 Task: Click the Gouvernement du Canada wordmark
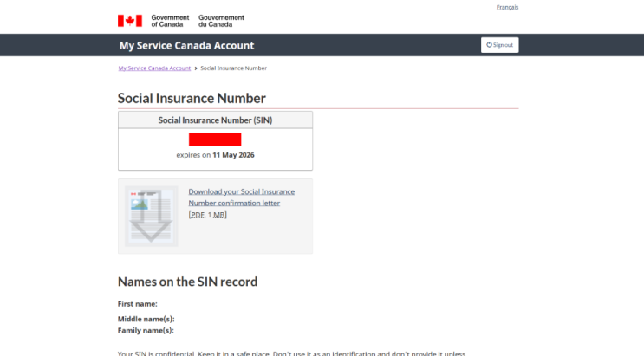pyautogui.click(x=221, y=21)
